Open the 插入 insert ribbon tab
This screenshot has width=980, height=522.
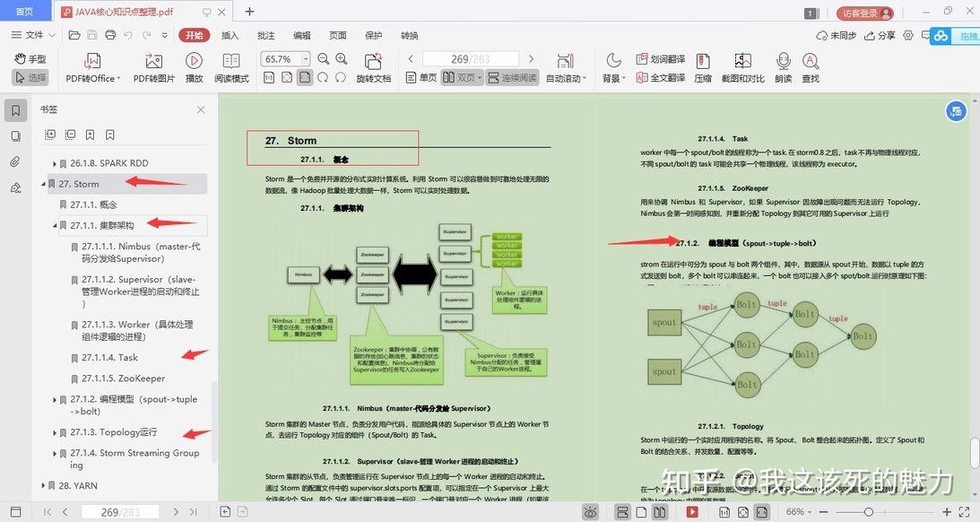(230, 35)
